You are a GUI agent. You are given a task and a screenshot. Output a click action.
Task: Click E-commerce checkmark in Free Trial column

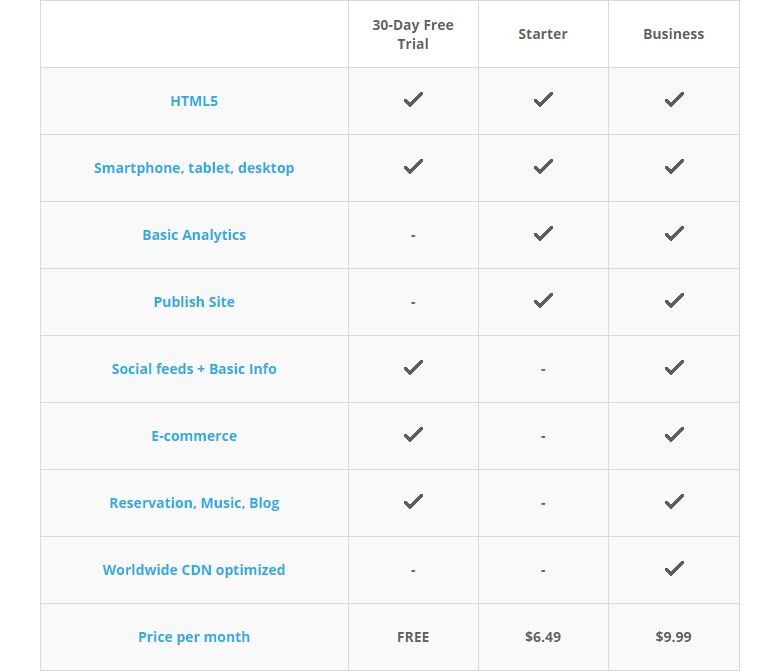coord(413,434)
